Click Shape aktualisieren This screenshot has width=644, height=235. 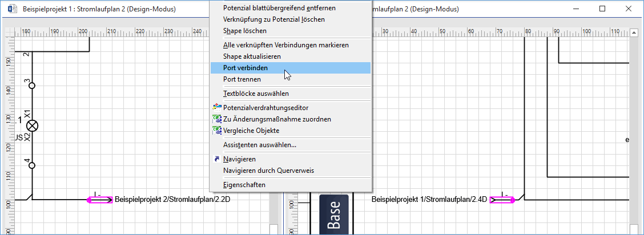[x=252, y=56]
